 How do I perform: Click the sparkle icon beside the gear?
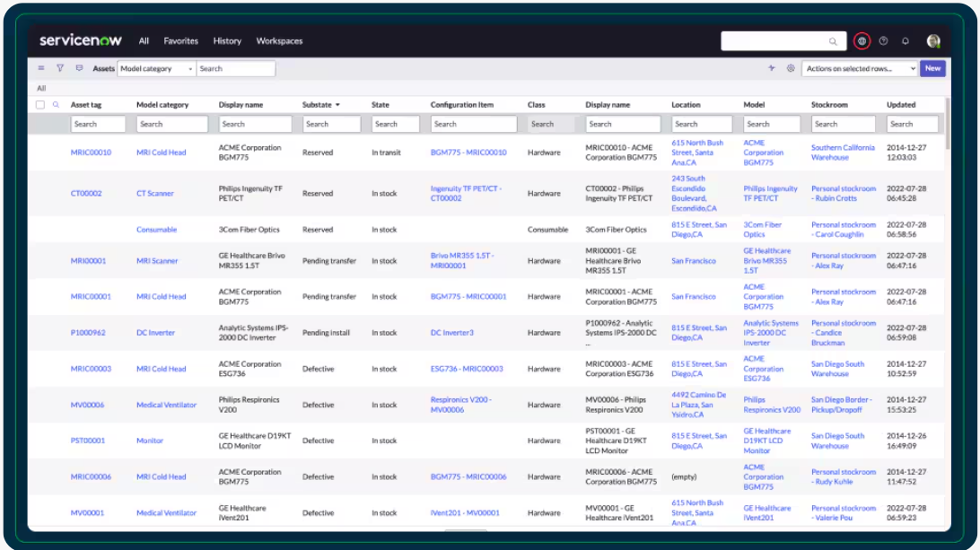pyautogui.click(x=772, y=68)
